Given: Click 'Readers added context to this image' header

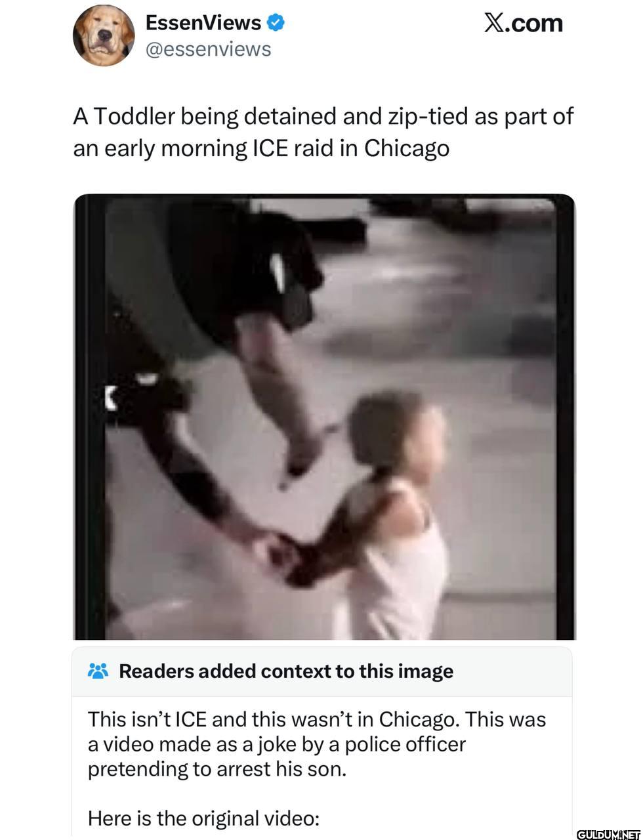Looking at the screenshot, I should point(286,671).
